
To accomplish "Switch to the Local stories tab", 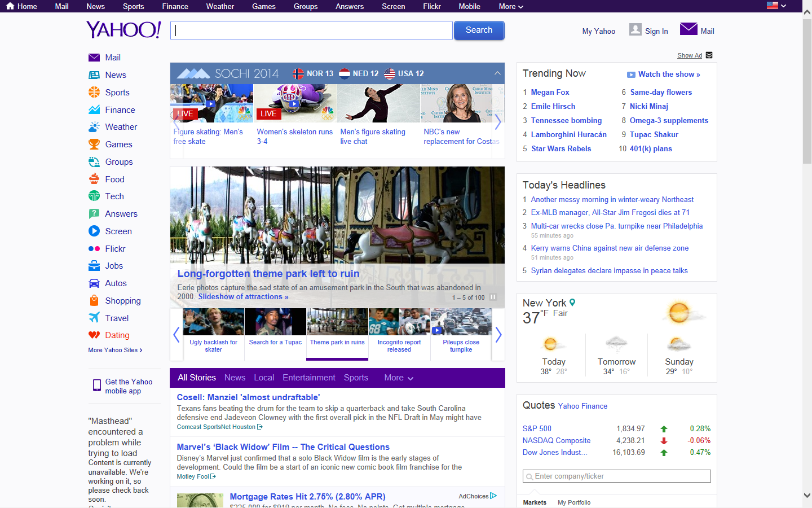I will (264, 378).
